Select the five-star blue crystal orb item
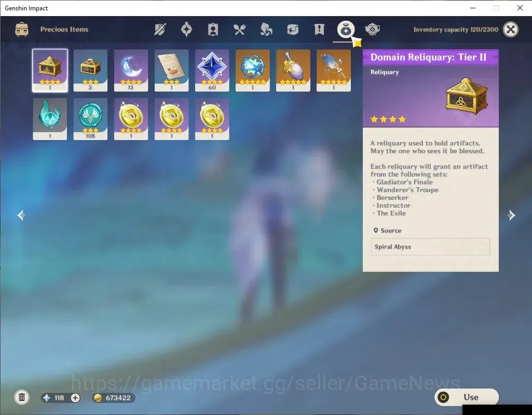Image resolution: width=532 pixels, height=415 pixels. tap(252, 71)
